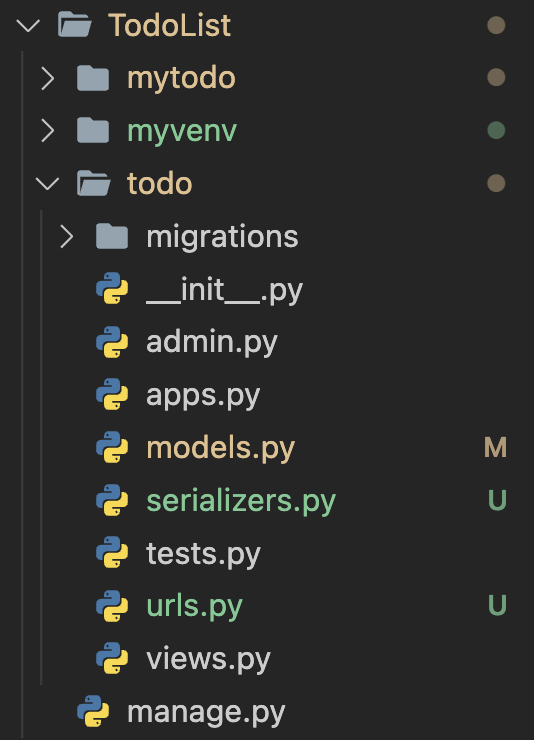The image size is (534, 740).
Task: Select the mytodo folder name
Action: 181,79
